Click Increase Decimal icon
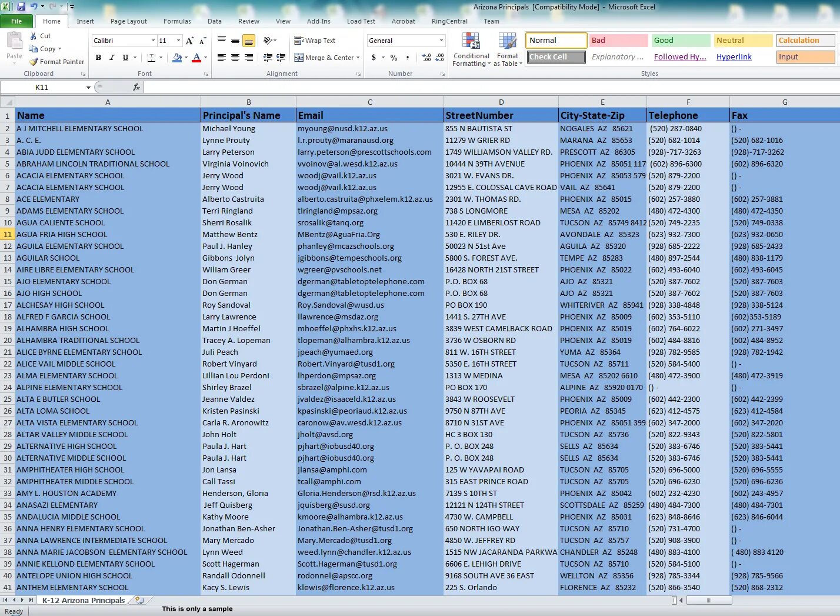 coord(426,58)
